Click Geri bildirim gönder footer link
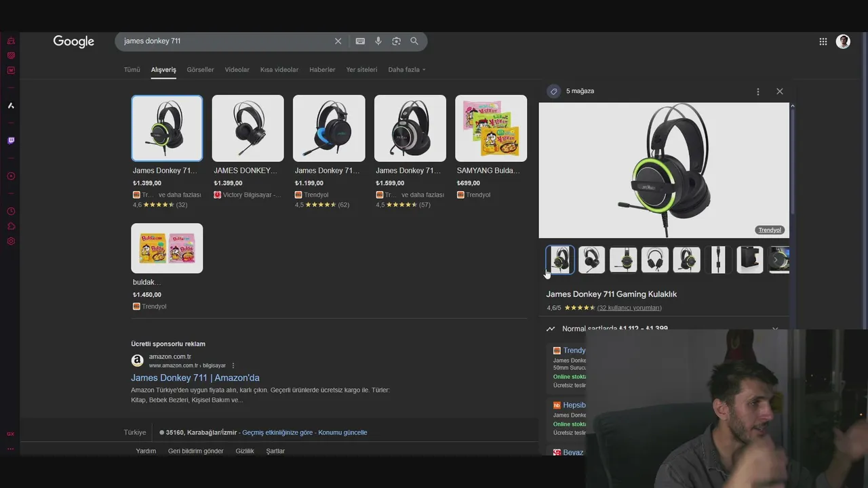This screenshot has width=868, height=488. pyautogui.click(x=196, y=451)
